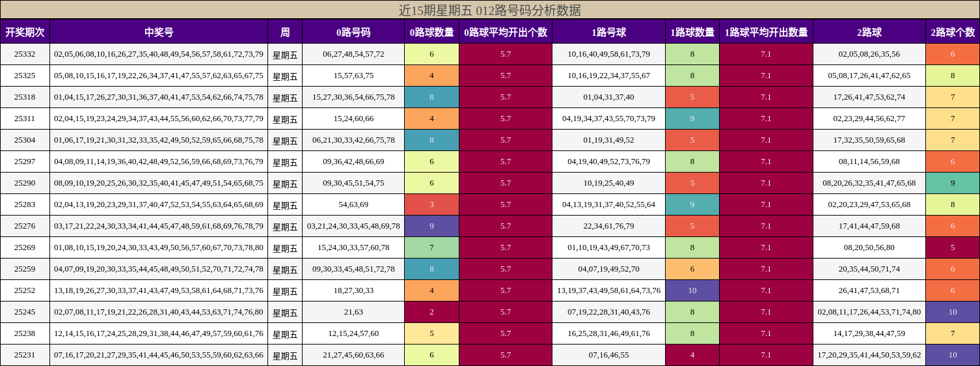Click 1路号球 cell 01,04,31,37,40

[608, 97]
